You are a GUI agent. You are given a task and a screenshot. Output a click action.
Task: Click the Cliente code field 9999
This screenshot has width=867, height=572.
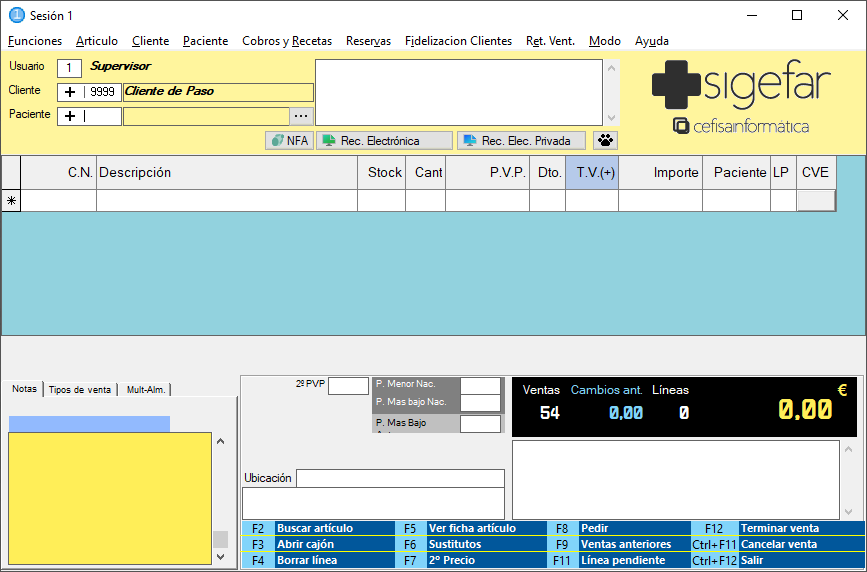[x=102, y=92]
